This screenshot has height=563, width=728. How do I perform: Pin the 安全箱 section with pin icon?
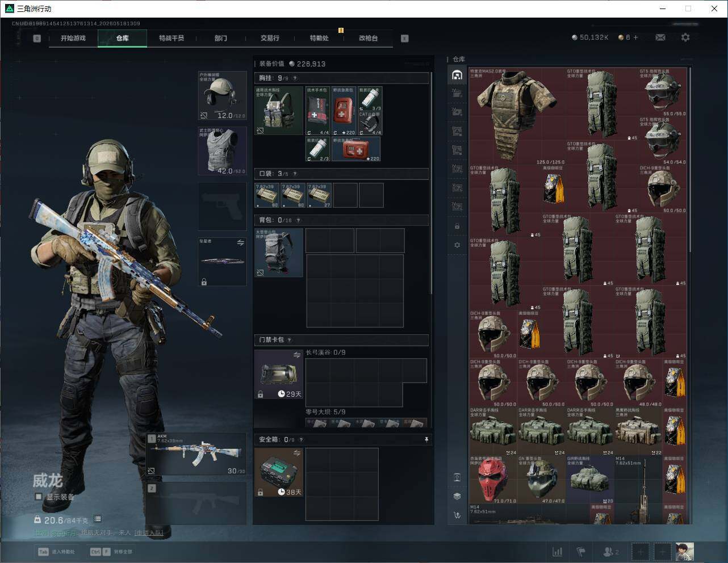[426, 440]
